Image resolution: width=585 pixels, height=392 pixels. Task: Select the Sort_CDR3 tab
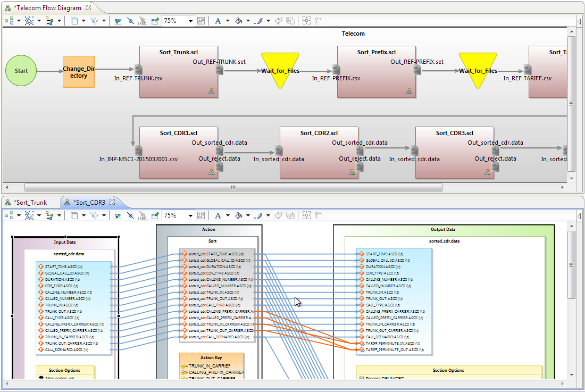coord(89,203)
